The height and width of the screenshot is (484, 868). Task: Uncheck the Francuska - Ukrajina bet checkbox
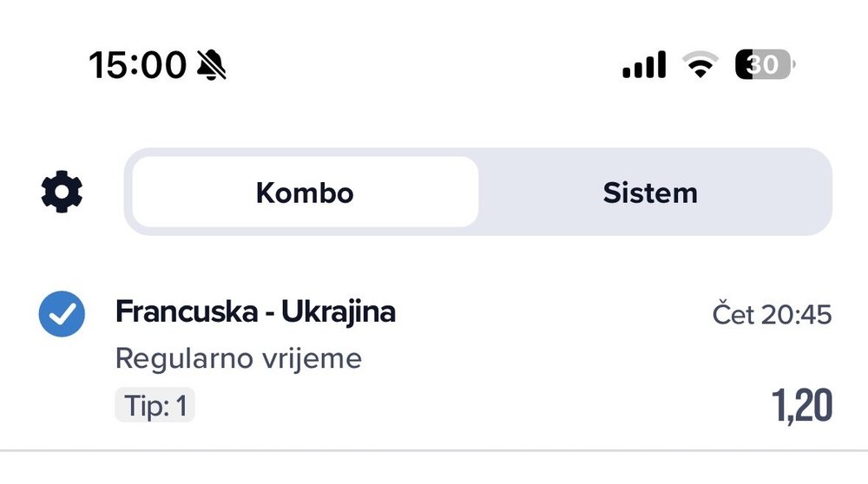pyautogui.click(x=62, y=314)
